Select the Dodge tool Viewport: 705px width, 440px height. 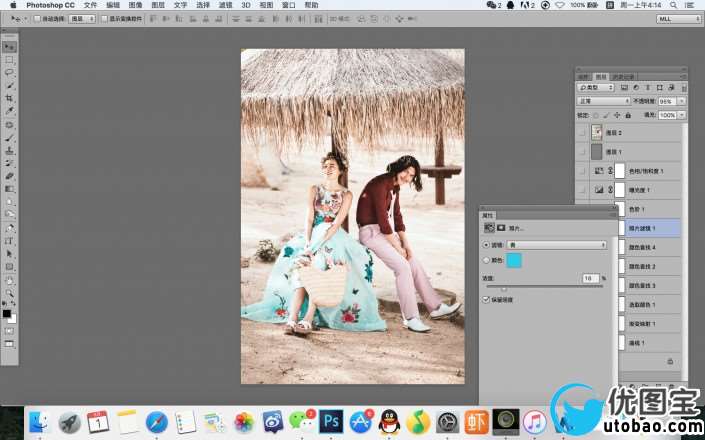pyautogui.click(x=9, y=214)
